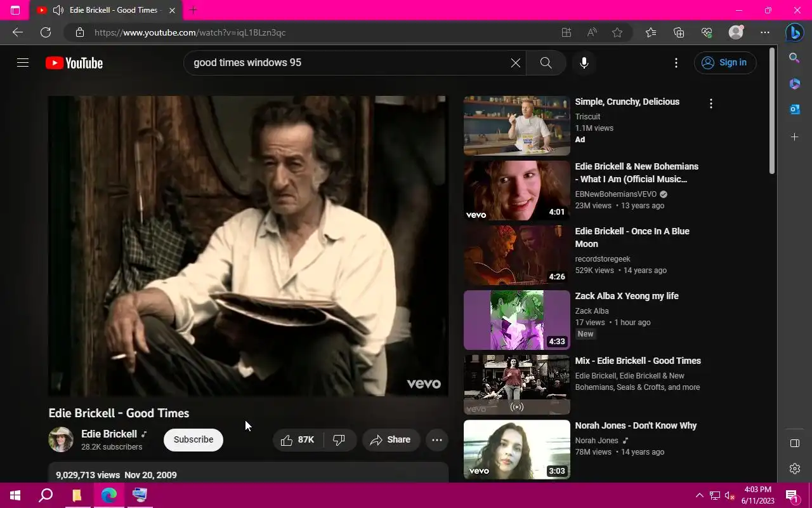Screen dimensions: 812x508
Task: Open taskbar search
Action: tap(46, 495)
